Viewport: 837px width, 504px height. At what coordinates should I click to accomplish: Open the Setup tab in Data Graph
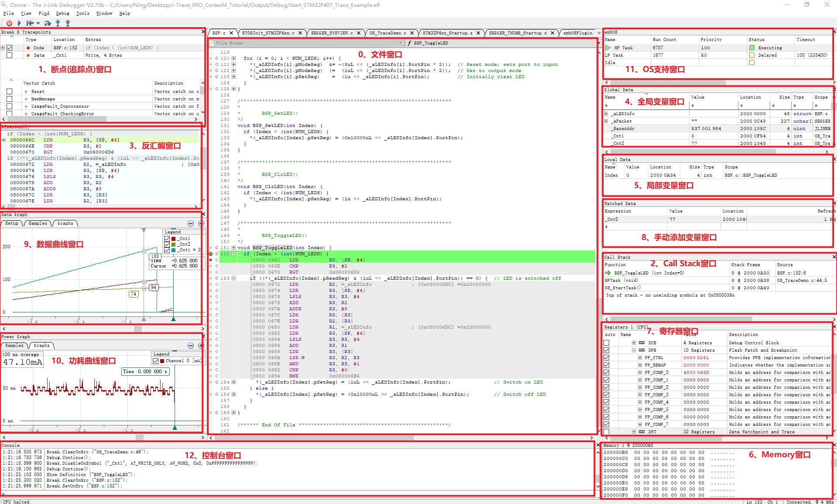click(x=12, y=223)
